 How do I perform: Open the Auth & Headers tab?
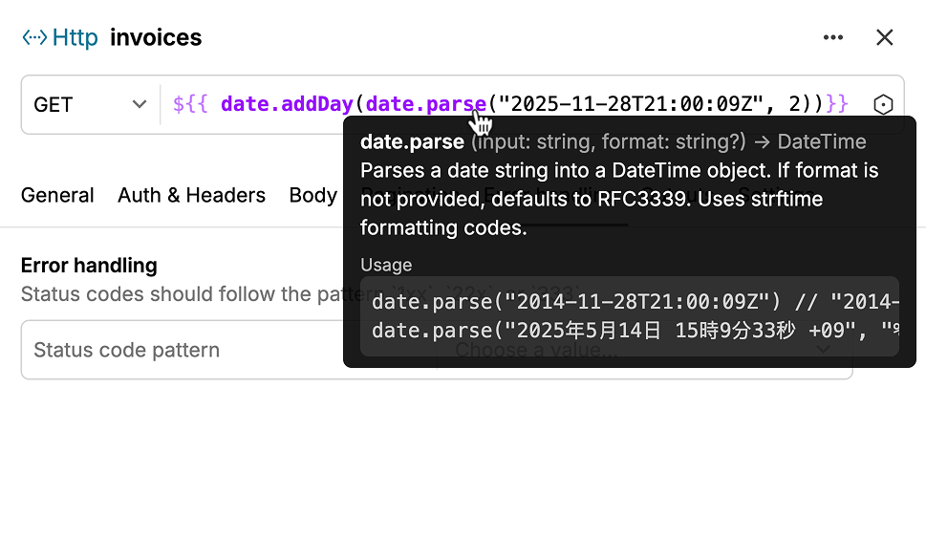click(191, 195)
